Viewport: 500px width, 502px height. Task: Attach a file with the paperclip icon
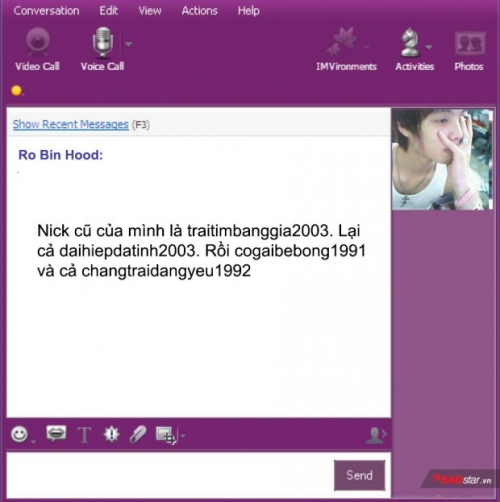138,434
